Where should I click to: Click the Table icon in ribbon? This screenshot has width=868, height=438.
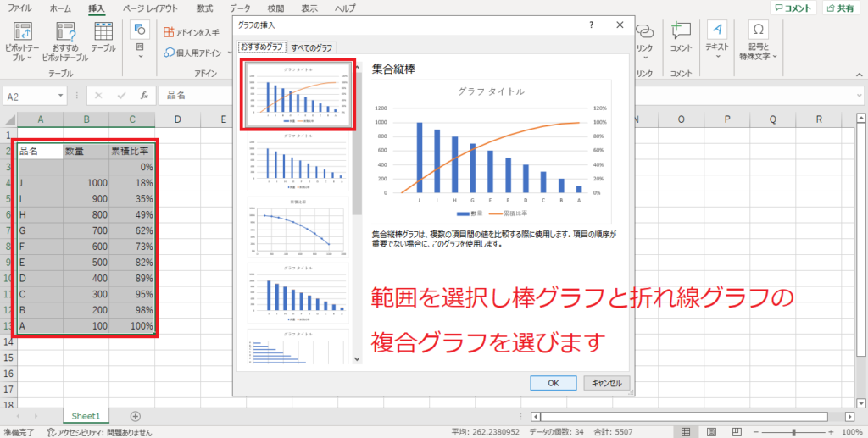pyautogui.click(x=103, y=31)
